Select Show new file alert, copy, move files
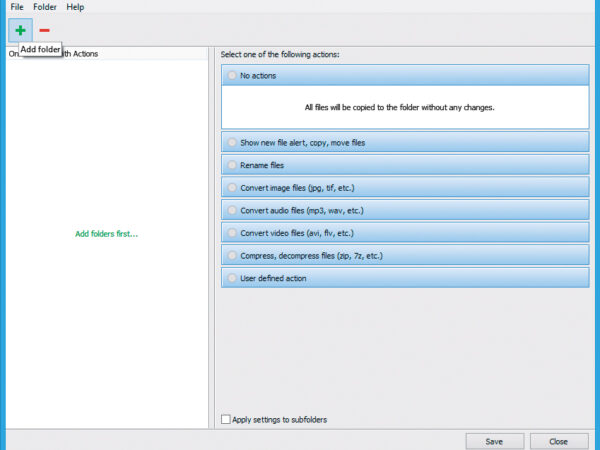This screenshot has height=450, width=600. point(233,143)
